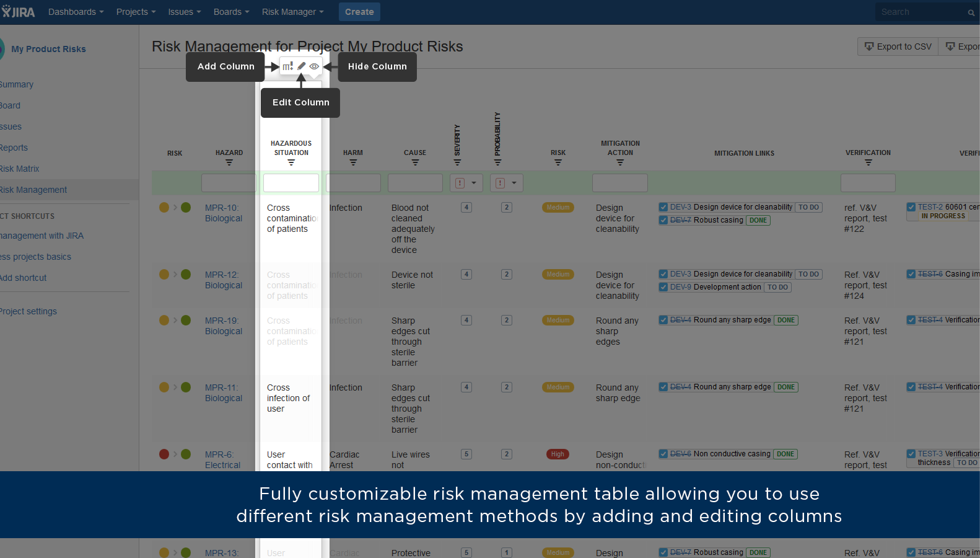980x558 pixels.
Task: Open the My Product Risks project link
Action: 48,49
